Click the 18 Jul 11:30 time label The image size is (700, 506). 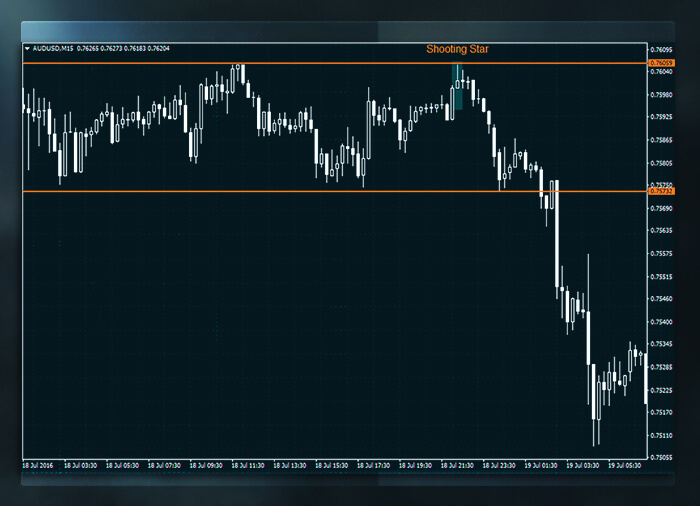click(x=247, y=465)
